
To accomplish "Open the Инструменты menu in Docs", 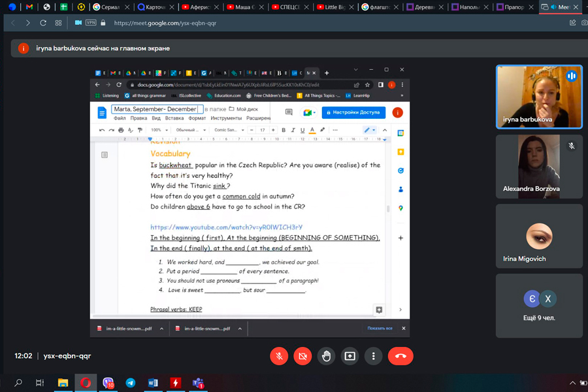I will pos(226,118).
